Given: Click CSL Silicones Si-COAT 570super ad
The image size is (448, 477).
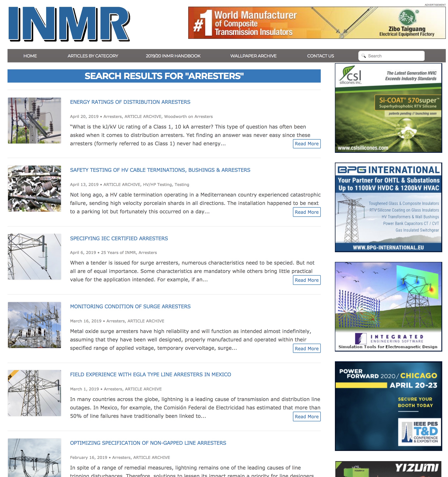Looking at the screenshot, I should pos(389,108).
